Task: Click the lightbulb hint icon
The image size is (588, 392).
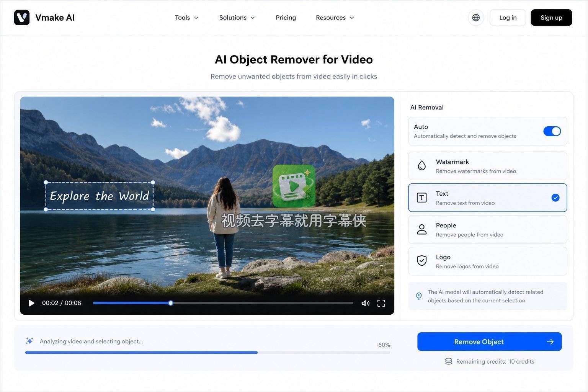Action: click(419, 296)
